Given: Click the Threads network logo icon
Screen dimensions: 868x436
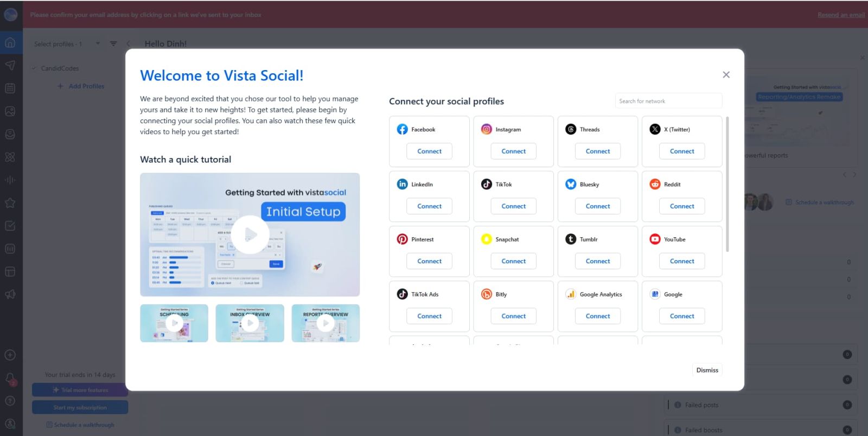Looking at the screenshot, I should click(571, 129).
